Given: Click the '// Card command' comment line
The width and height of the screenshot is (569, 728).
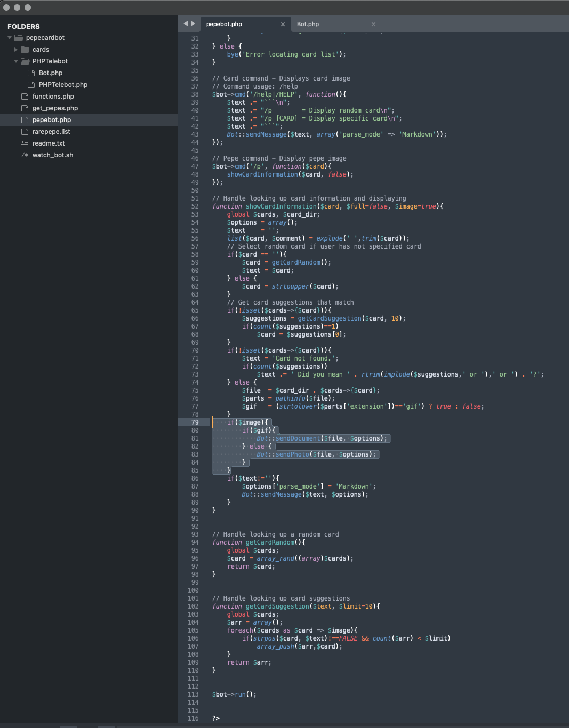Looking at the screenshot, I should (281, 78).
